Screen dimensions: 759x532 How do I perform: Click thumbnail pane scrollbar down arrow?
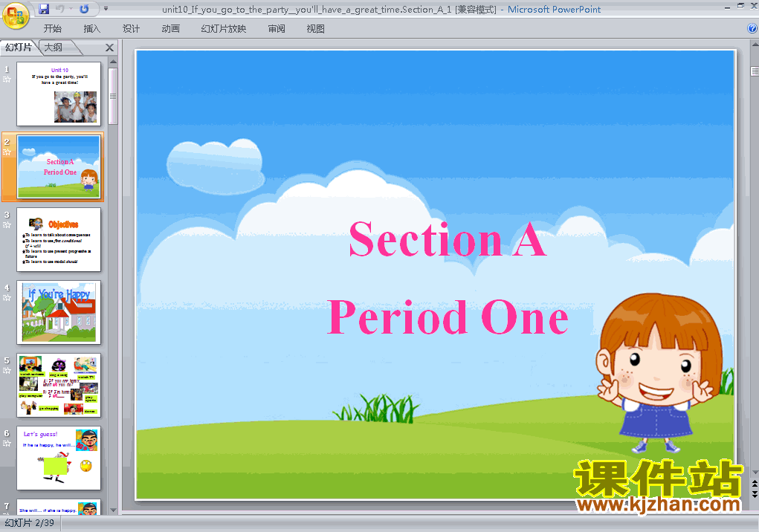coord(113,510)
